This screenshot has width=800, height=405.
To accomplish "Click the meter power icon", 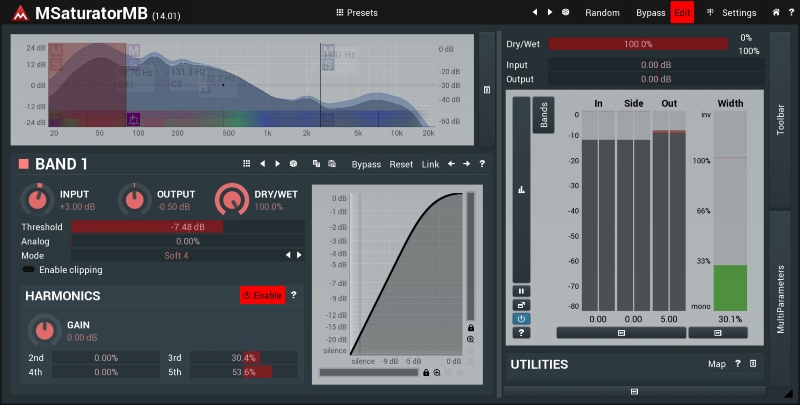I will 522,318.
